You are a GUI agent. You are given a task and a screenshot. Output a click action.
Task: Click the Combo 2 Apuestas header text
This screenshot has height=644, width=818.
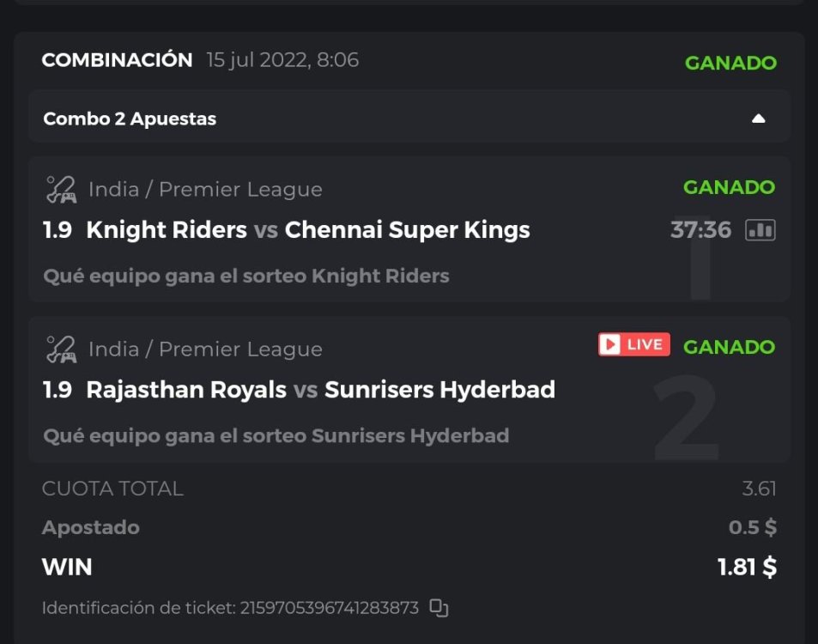(130, 118)
